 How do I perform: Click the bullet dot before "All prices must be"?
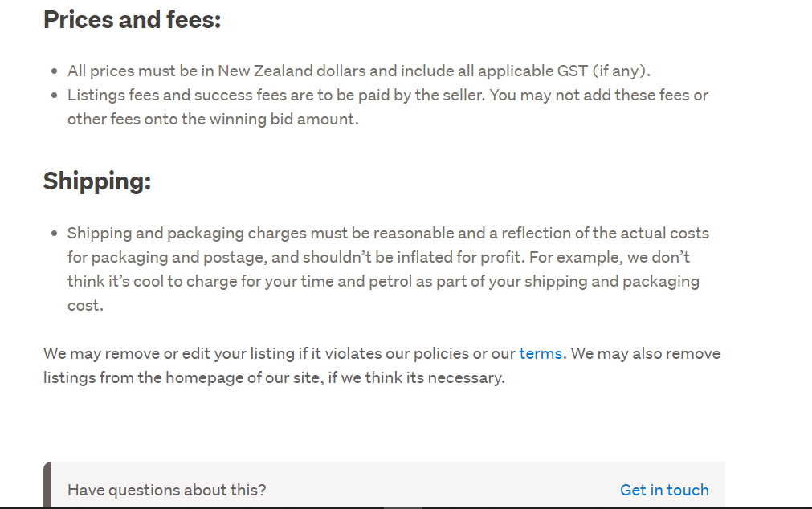54,71
